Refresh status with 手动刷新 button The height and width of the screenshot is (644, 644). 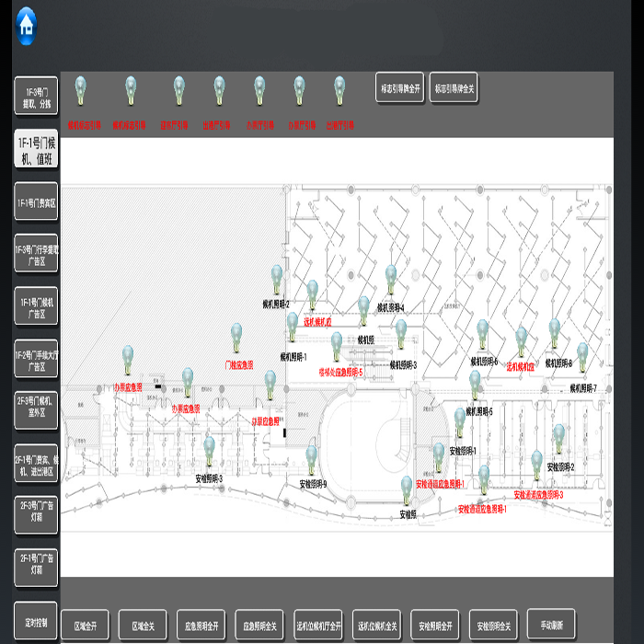[551, 625]
